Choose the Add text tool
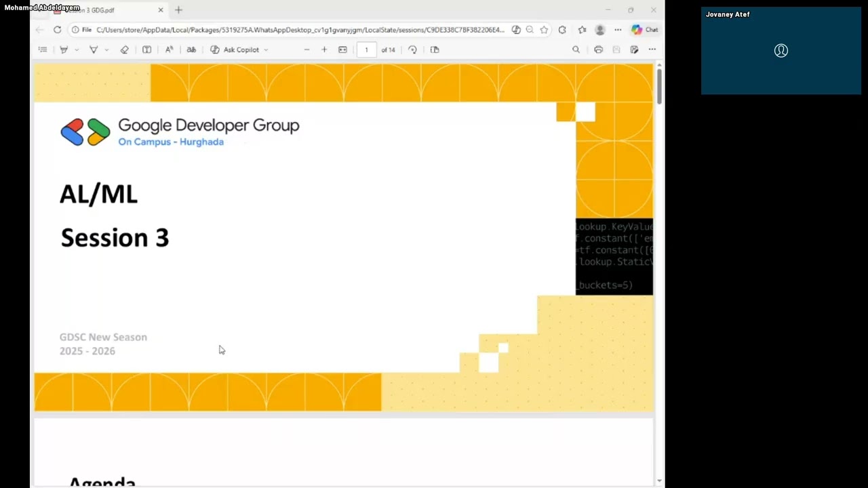868x488 pixels. pos(146,49)
